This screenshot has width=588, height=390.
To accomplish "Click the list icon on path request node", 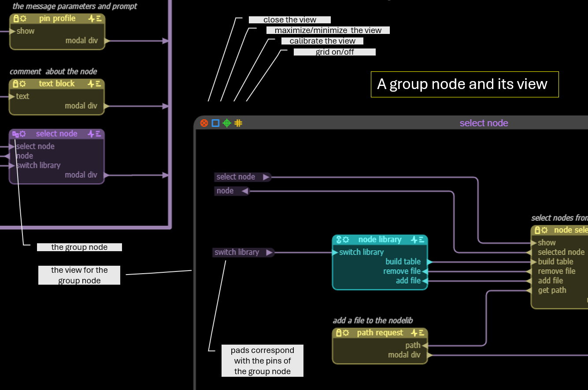I will pyautogui.click(x=422, y=333).
